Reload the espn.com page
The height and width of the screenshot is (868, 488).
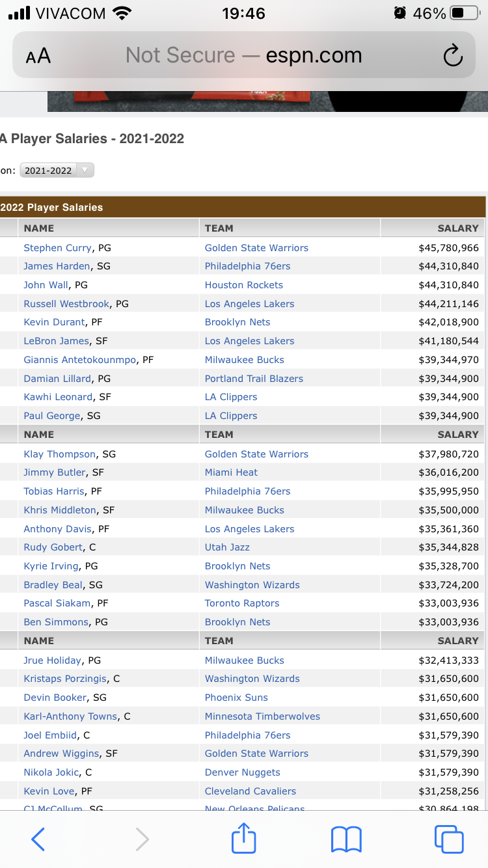pyautogui.click(x=453, y=56)
